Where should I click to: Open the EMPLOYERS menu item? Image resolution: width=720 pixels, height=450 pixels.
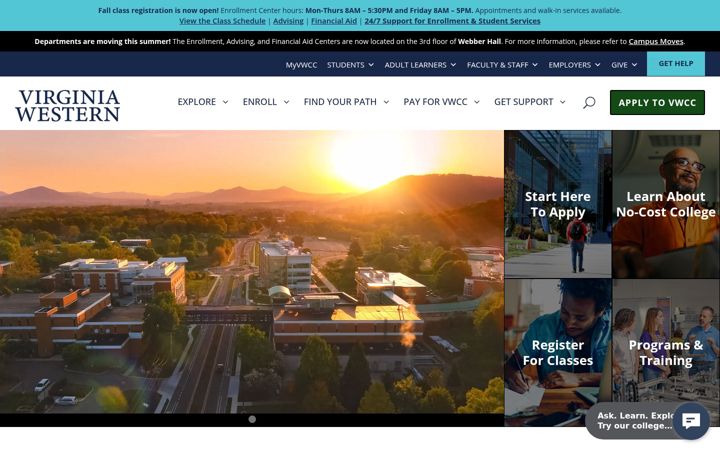tap(569, 65)
